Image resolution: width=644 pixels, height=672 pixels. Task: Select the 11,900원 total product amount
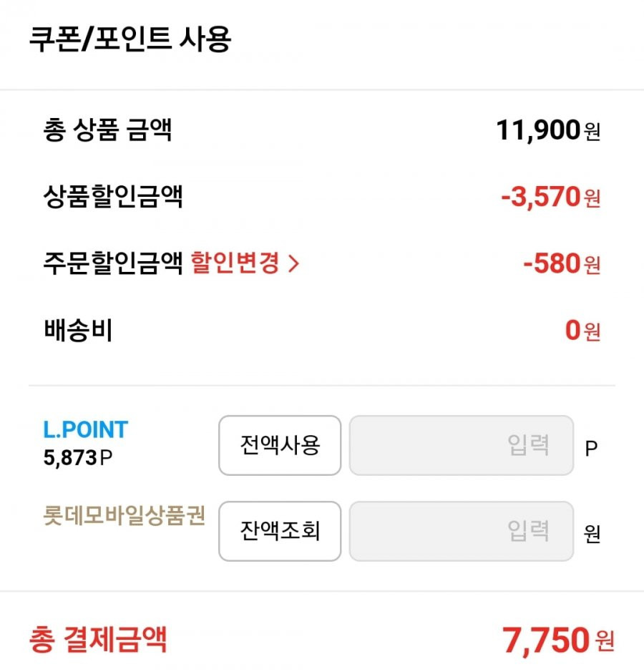[x=548, y=130]
